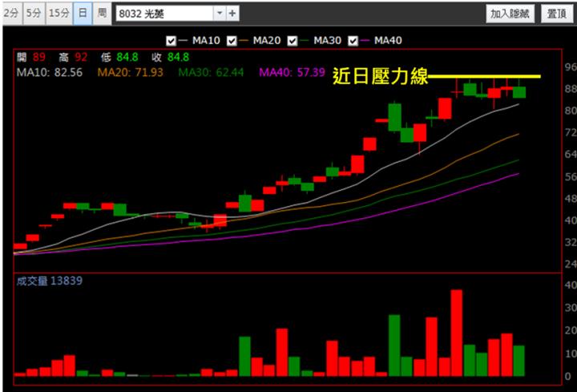
Task: Select the 日 daily chart tab
Action: coord(83,14)
